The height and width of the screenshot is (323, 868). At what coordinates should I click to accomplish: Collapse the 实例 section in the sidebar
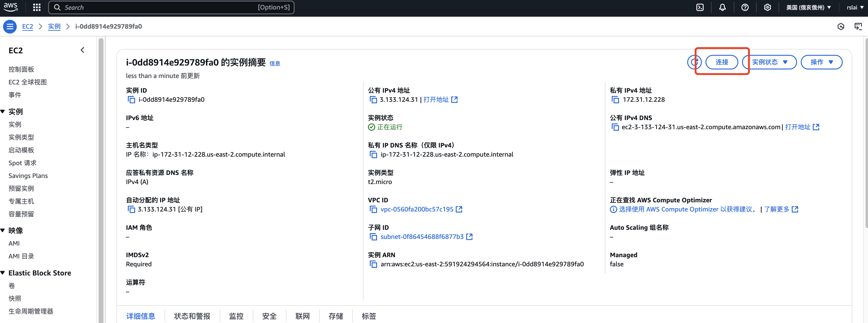click(x=3, y=112)
